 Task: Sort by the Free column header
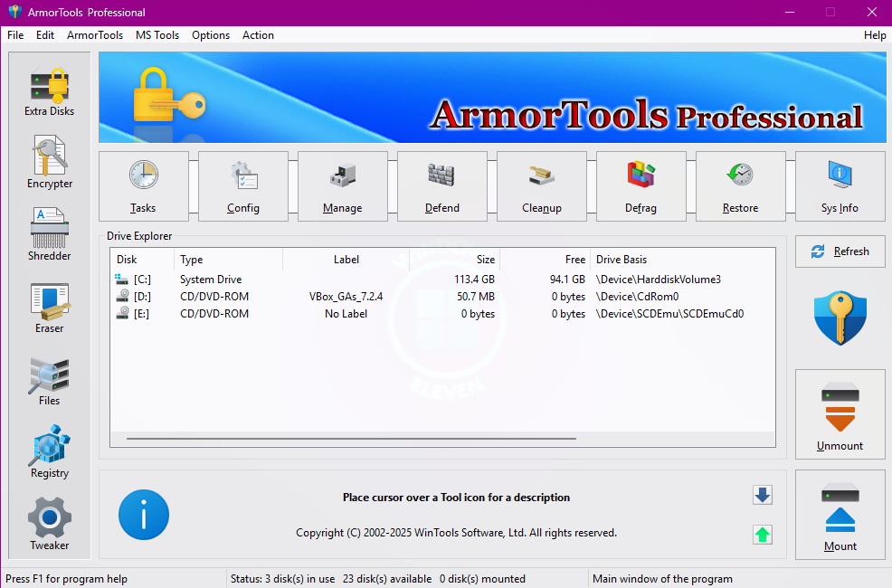(x=545, y=260)
